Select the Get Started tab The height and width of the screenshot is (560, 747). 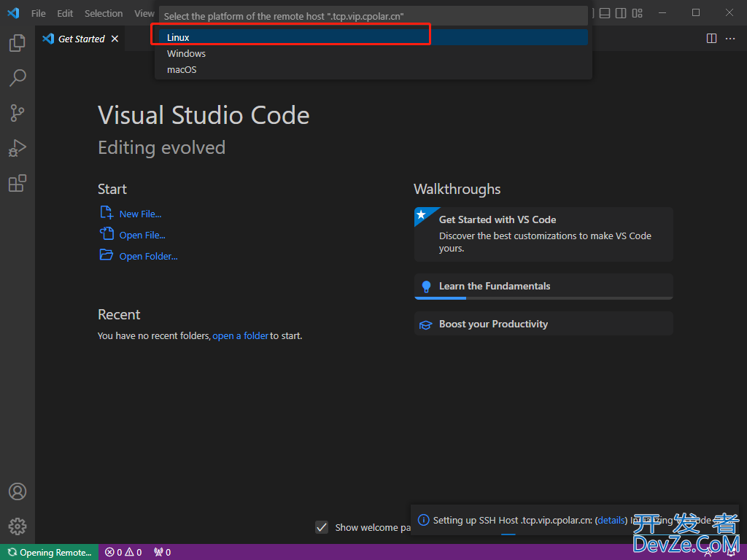80,39
